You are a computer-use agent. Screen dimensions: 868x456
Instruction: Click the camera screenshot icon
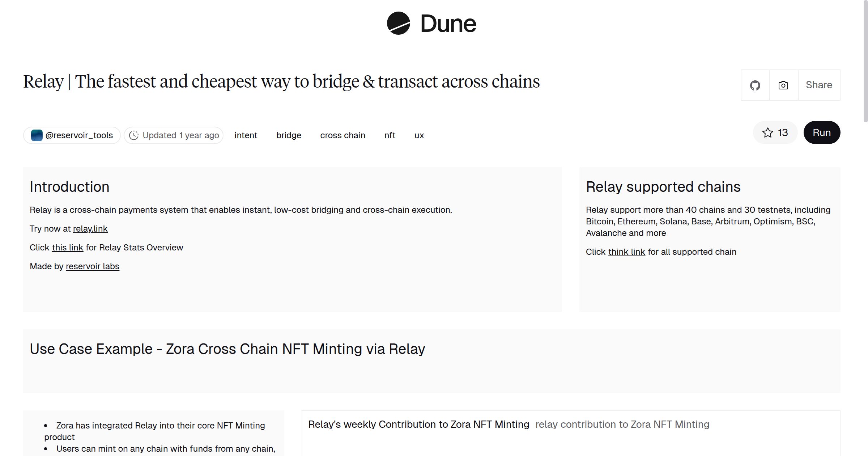pos(783,85)
